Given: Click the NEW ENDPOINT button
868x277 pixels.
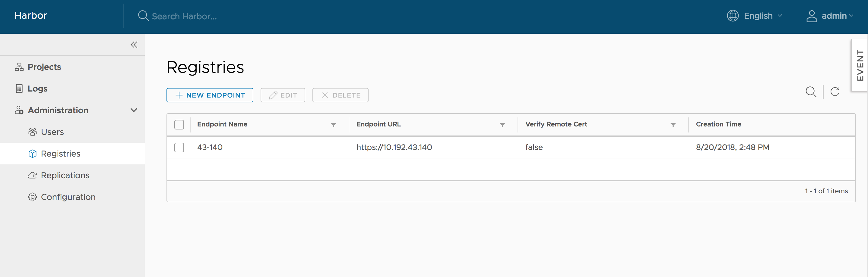Looking at the screenshot, I should point(210,95).
